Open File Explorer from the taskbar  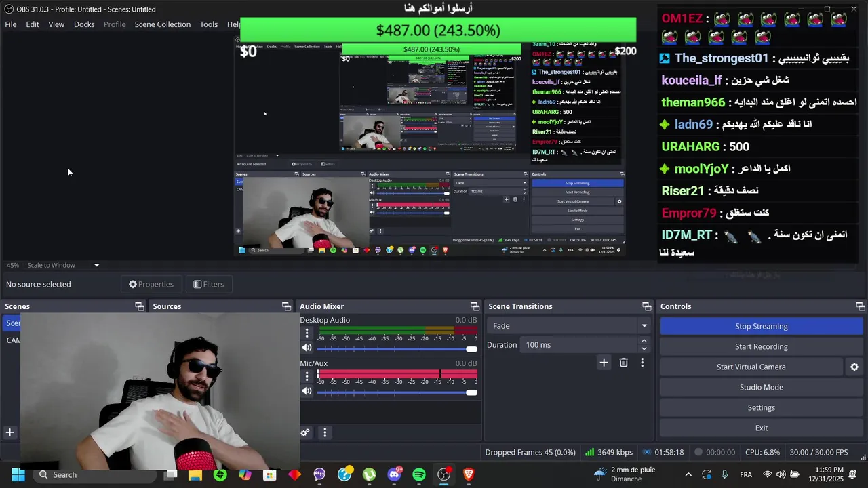click(195, 474)
